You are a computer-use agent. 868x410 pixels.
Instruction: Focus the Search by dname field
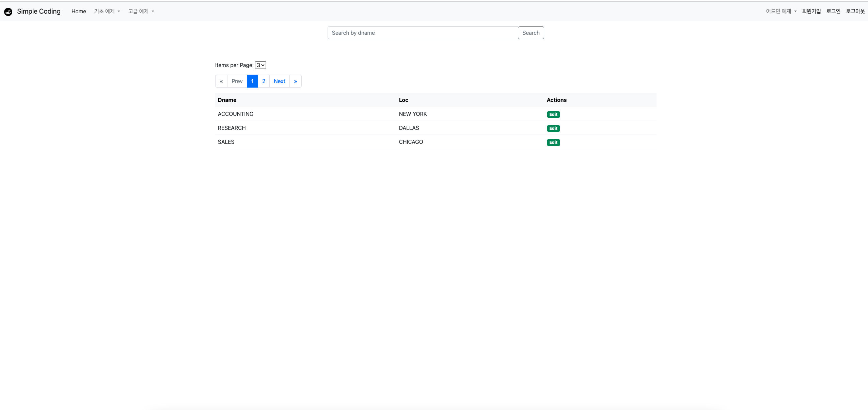pos(422,33)
